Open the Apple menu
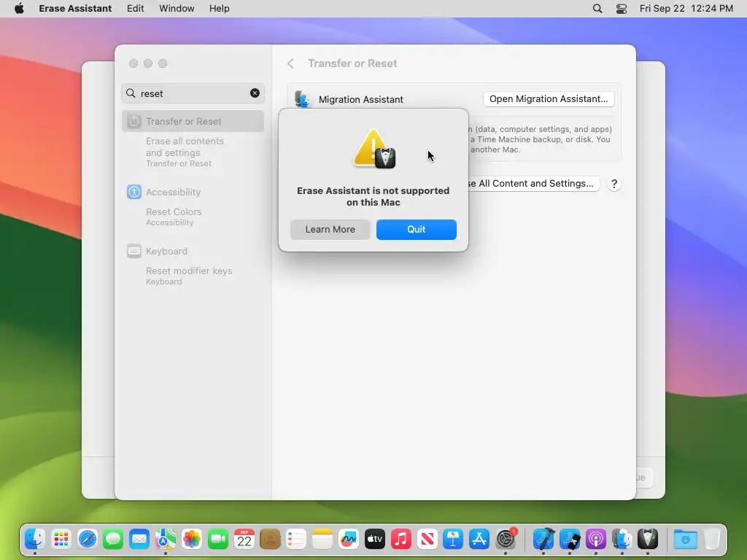Image resolution: width=747 pixels, height=560 pixels. coord(19,9)
